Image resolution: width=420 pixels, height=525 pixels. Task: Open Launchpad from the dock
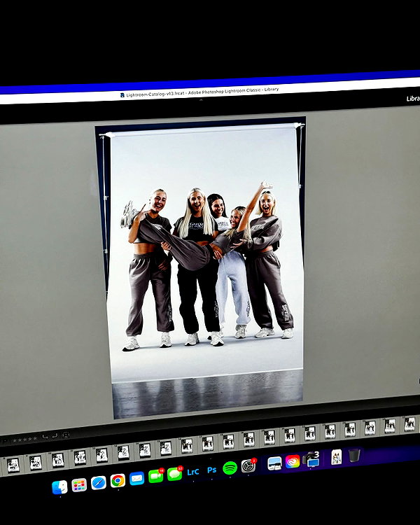click(x=79, y=485)
